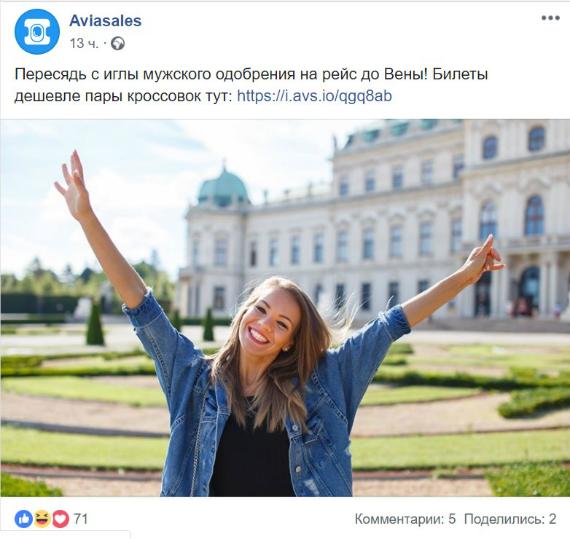Click the Aviasales profile avatar

pyautogui.click(x=37, y=32)
